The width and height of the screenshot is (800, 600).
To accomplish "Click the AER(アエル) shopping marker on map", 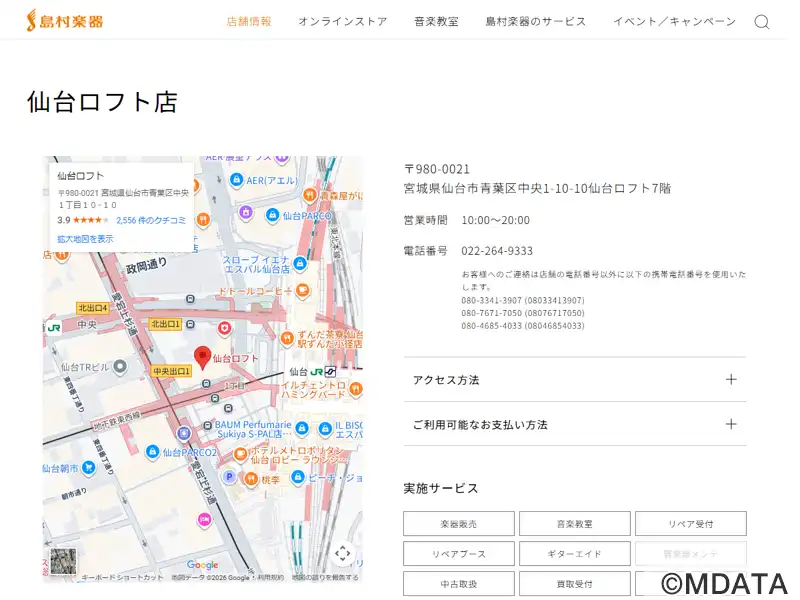I will pos(237,180).
